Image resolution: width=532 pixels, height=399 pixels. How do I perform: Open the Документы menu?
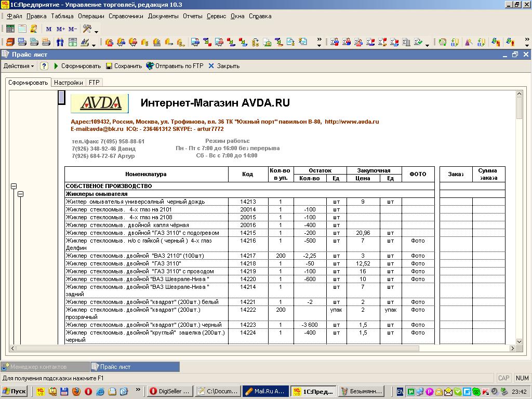pyautogui.click(x=163, y=16)
